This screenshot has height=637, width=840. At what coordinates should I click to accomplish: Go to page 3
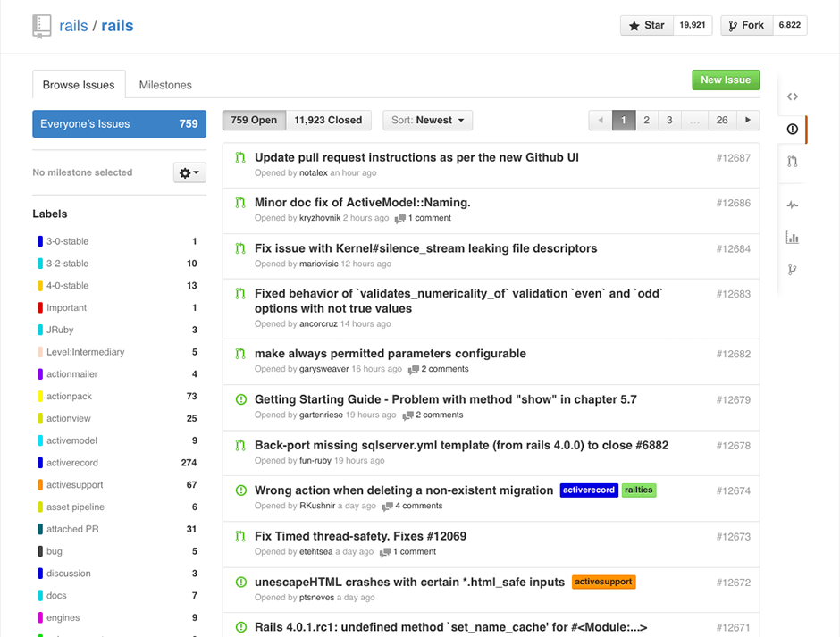pos(669,120)
